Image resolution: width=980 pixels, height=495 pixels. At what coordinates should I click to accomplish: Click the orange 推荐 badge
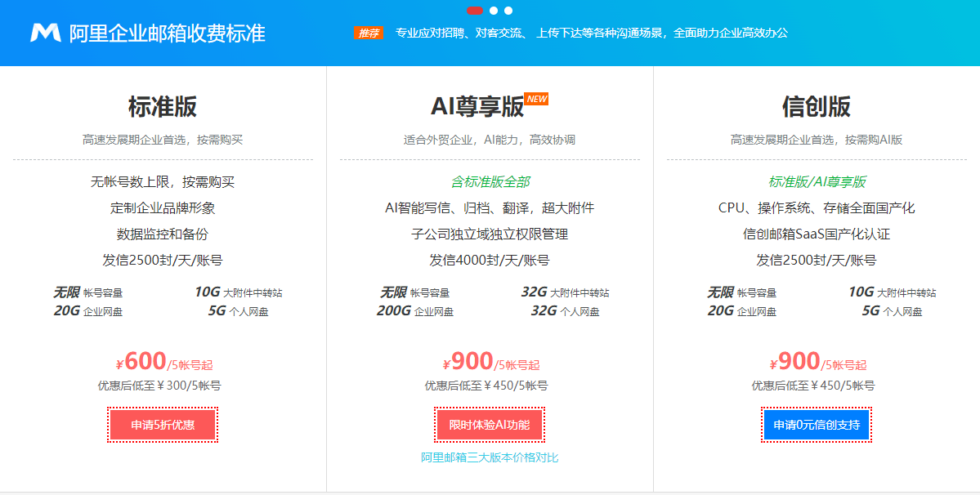coord(369,33)
